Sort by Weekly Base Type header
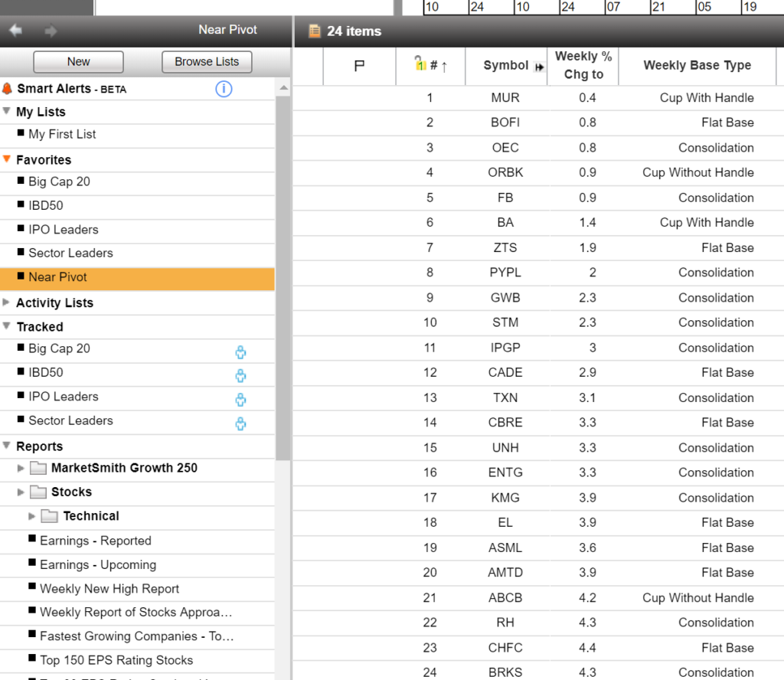 (697, 66)
